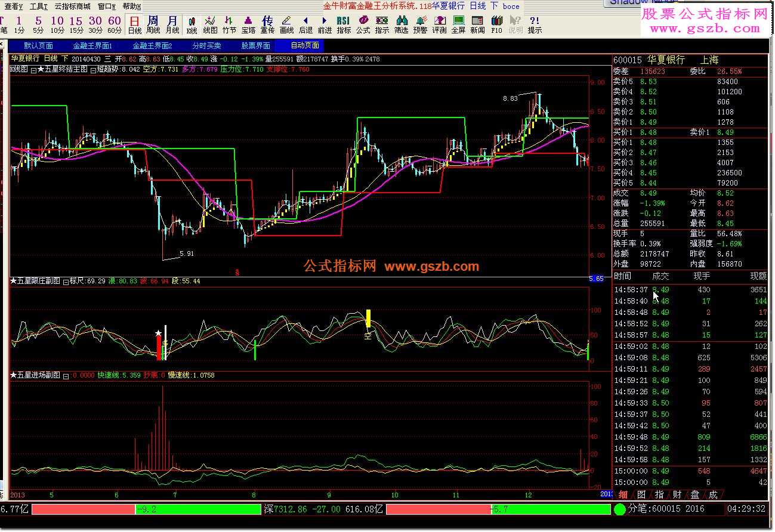Open the 画线 drawing tool
The image size is (775, 532).
pyautogui.click(x=286, y=24)
